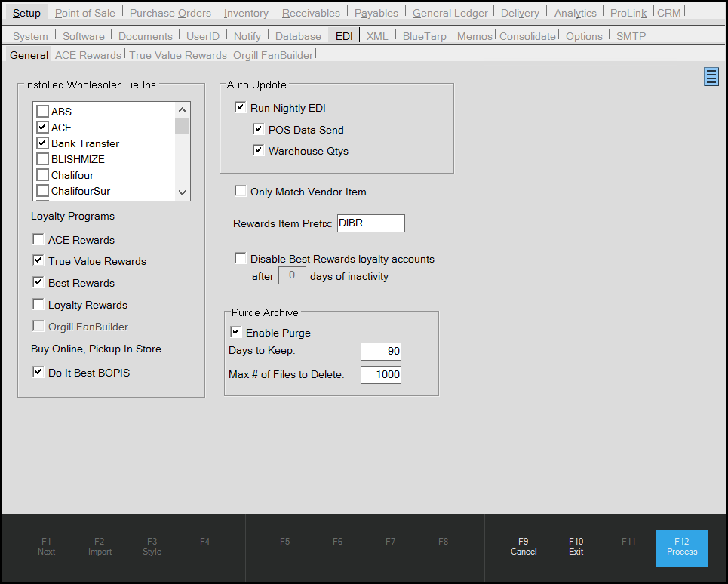Image resolution: width=728 pixels, height=584 pixels.
Task: Click the Days to Keep field
Action: tap(380, 352)
